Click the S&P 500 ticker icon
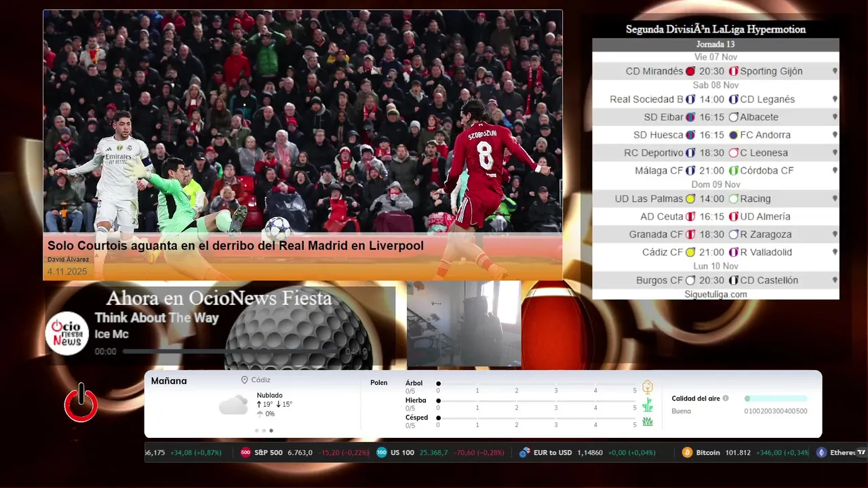This screenshot has height=488, width=868. pos(245,453)
